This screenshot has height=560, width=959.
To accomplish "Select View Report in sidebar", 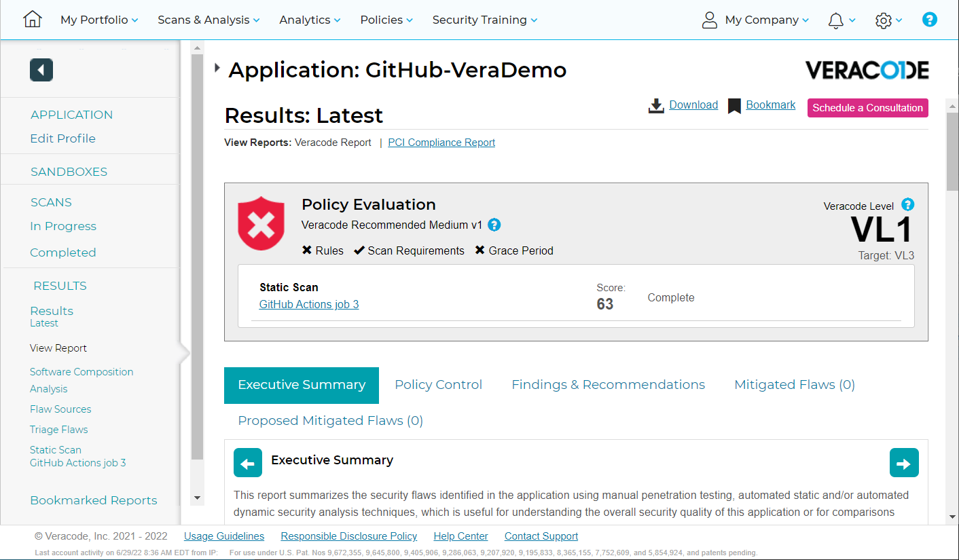I will click(x=58, y=348).
